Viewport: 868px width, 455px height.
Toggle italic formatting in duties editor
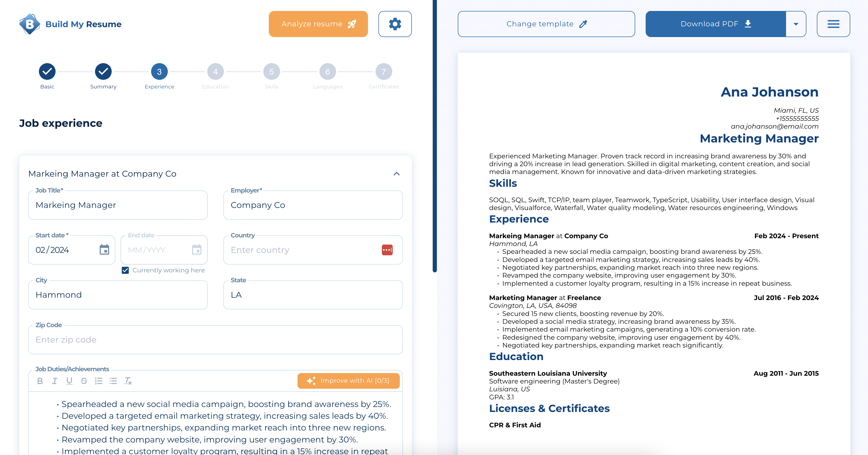coord(55,381)
